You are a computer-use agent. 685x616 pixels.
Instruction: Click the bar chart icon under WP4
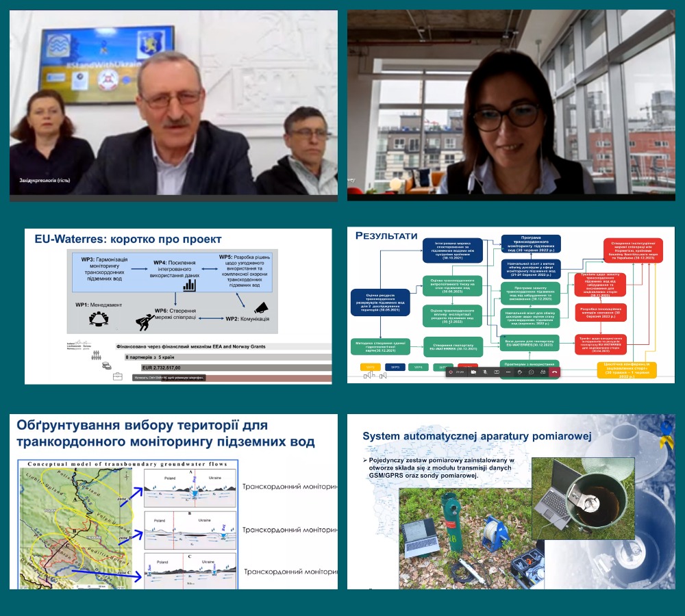click(190, 284)
